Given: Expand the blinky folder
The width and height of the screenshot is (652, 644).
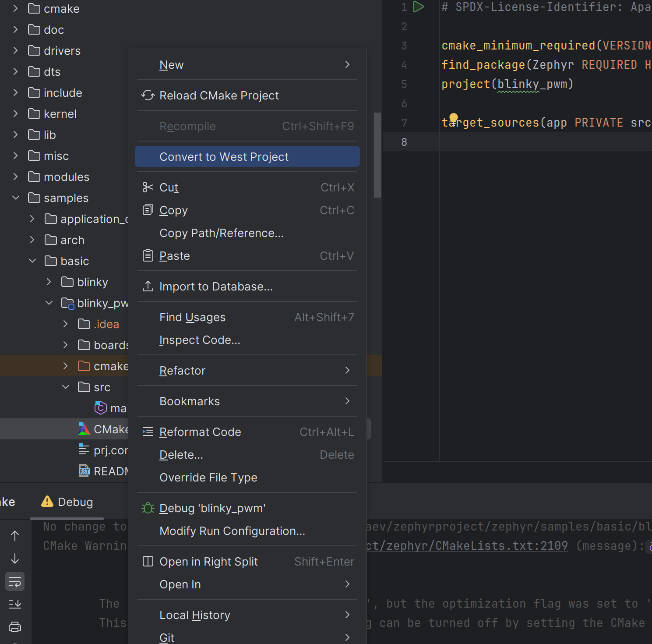Looking at the screenshot, I should pyautogui.click(x=49, y=282).
